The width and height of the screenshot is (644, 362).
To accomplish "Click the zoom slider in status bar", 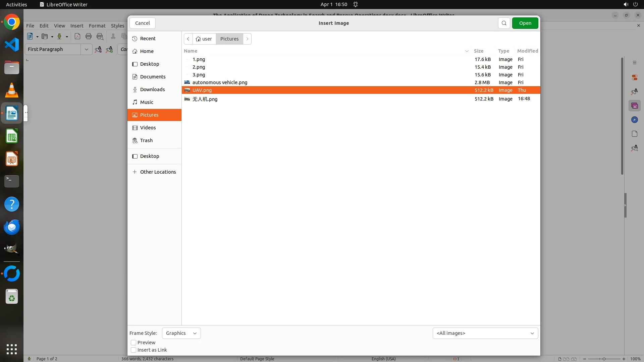I will pos(604,359).
